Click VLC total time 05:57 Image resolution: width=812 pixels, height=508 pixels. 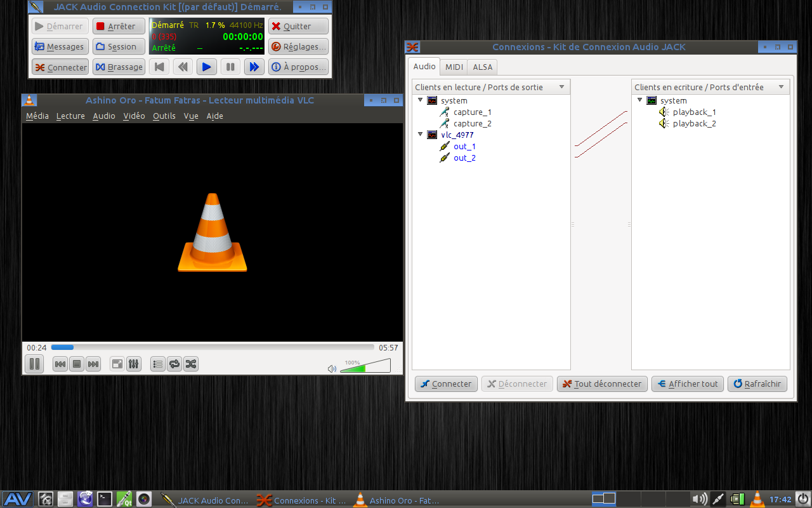(x=388, y=347)
